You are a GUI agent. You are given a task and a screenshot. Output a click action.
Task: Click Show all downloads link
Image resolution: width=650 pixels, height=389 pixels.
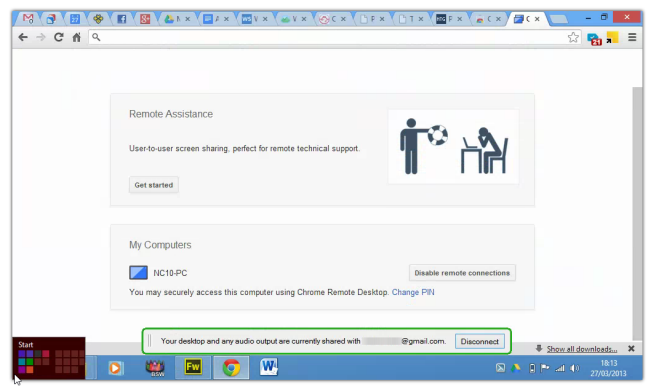(582, 349)
